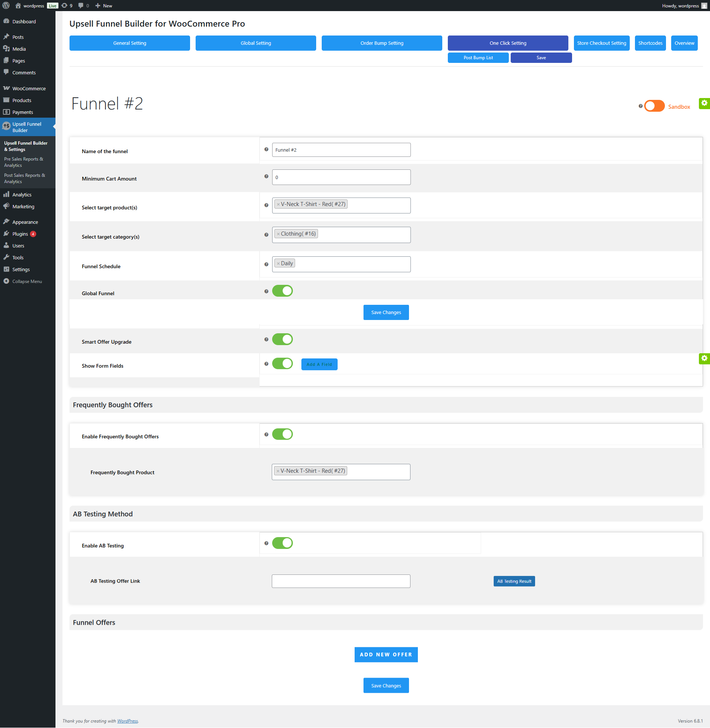Image resolution: width=710 pixels, height=728 pixels.
Task: Toggle the Show Form Fields switch
Action: pos(282,364)
